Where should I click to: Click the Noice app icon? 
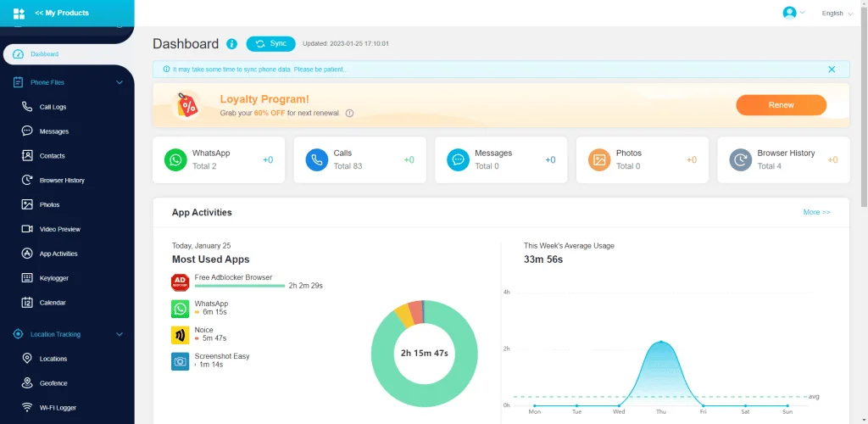[x=180, y=334]
